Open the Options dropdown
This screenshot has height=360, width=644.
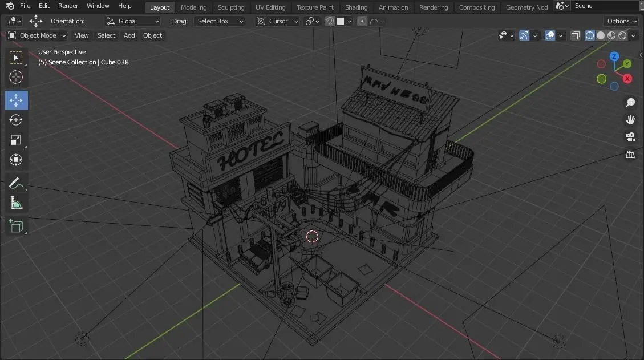pos(621,21)
